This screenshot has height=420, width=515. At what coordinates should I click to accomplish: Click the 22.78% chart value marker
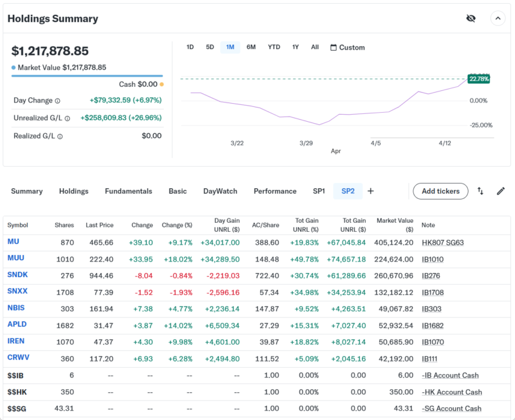[x=479, y=79]
